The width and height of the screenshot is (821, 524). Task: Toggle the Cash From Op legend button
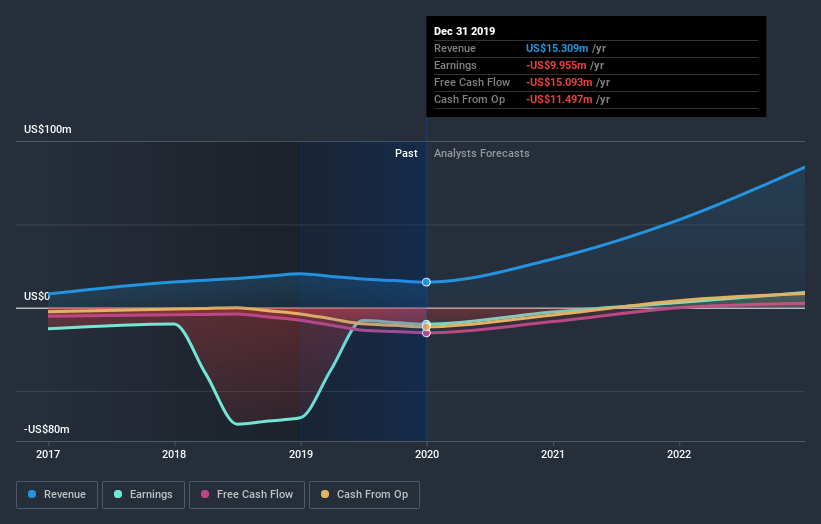[364, 495]
